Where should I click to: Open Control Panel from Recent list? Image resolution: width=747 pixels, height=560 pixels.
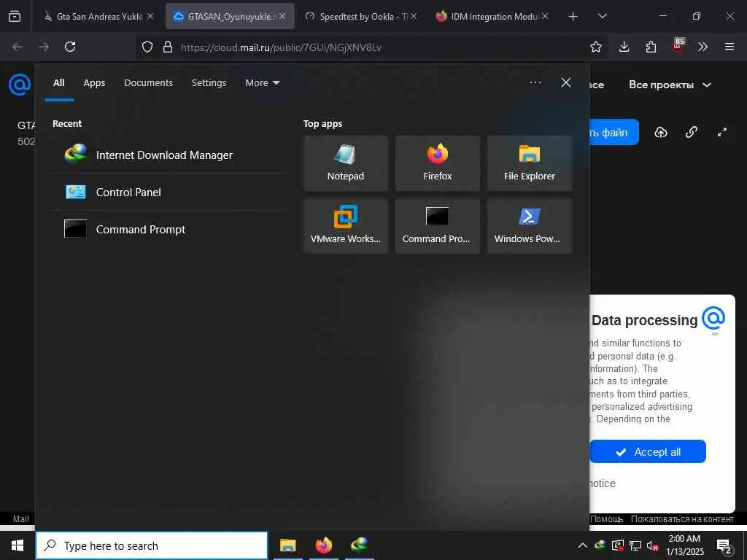[x=169, y=192]
